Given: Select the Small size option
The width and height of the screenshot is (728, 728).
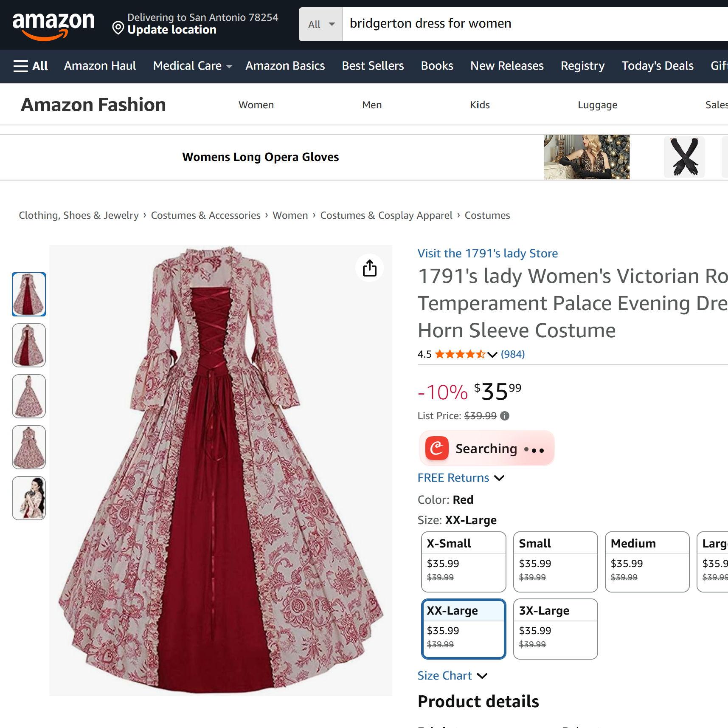Looking at the screenshot, I should click(x=555, y=561).
